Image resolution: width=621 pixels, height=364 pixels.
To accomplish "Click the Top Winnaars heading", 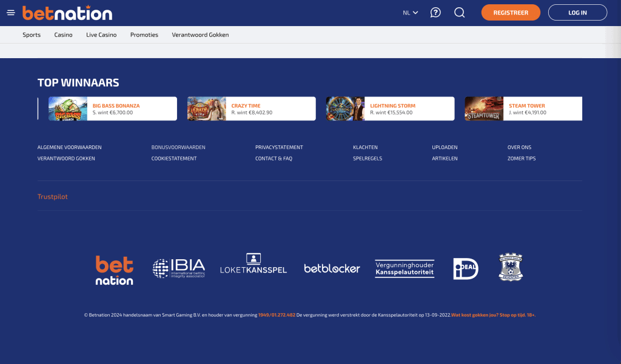I will click(78, 82).
